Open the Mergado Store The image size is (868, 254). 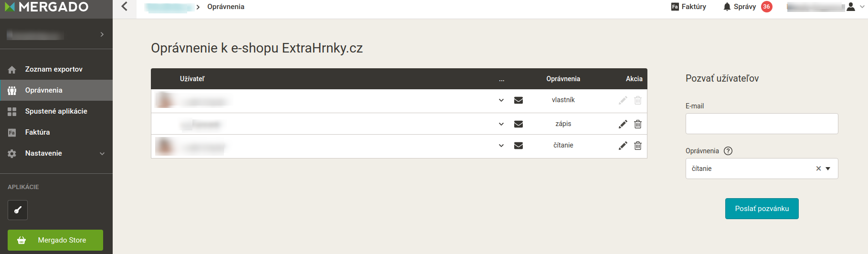point(55,240)
